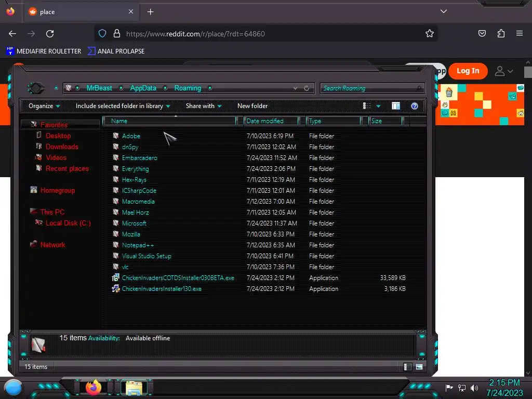
Task: Select the Embarcadero folder
Action: pos(139,158)
